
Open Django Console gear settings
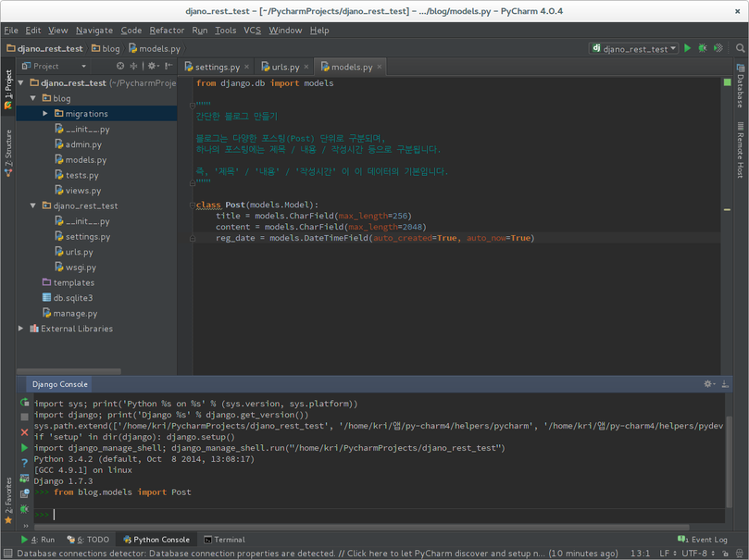[x=709, y=384]
